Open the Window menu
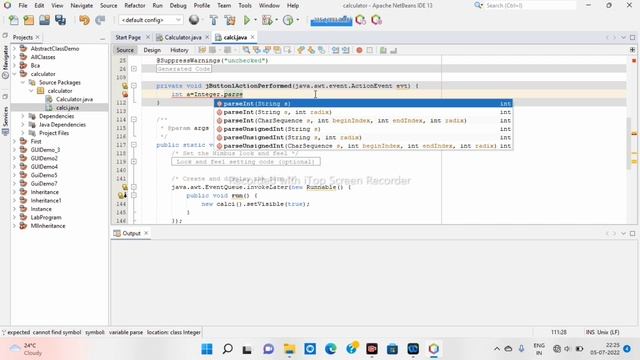The height and width of the screenshot is (360, 640). tap(269, 6)
